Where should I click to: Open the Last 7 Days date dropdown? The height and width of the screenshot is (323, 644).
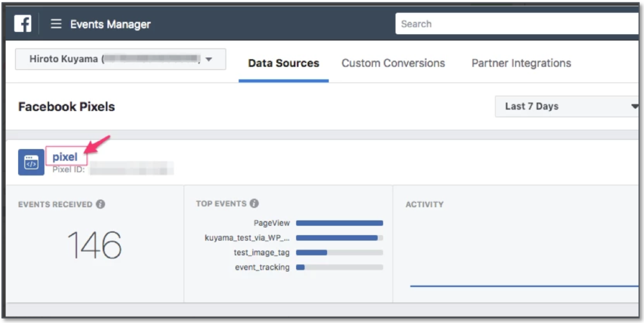567,106
